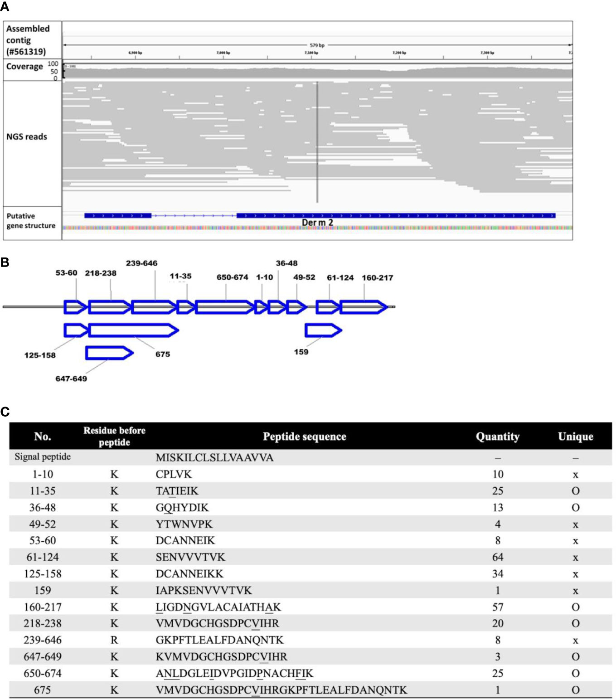This screenshot has width=616, height=699.
Task: Click the '7,200 bp' ruler tick label
Action: [399, 53]
